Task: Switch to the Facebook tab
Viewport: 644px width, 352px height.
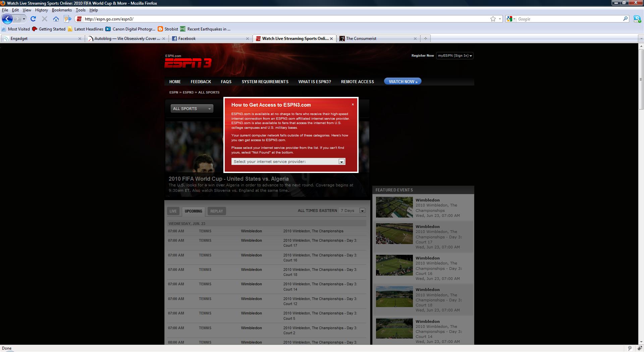Action: [x=210, y=39]
